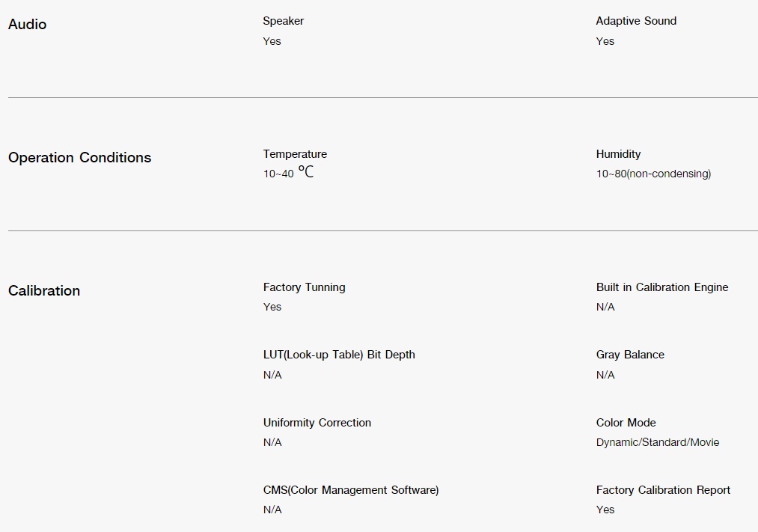Screen dimensions: 758x532
Task: Click the Factory Calibration Report label
Action: (x=663, y=490)
